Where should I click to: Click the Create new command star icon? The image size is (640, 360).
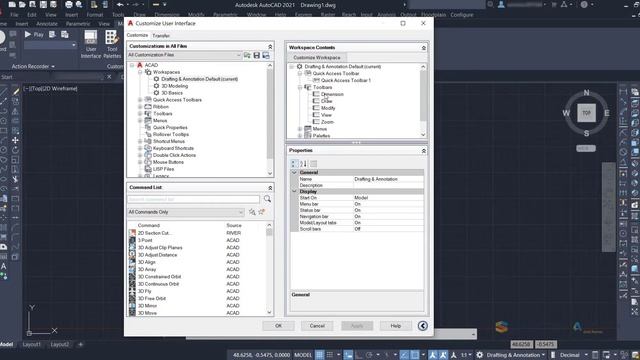pyautogui.click(x=262, y=212)
